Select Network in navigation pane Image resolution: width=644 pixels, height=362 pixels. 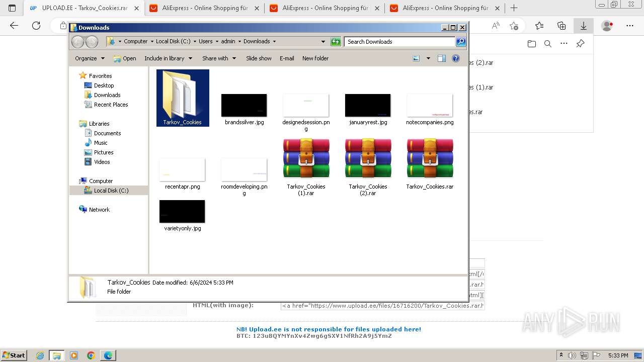coord(99,210)
